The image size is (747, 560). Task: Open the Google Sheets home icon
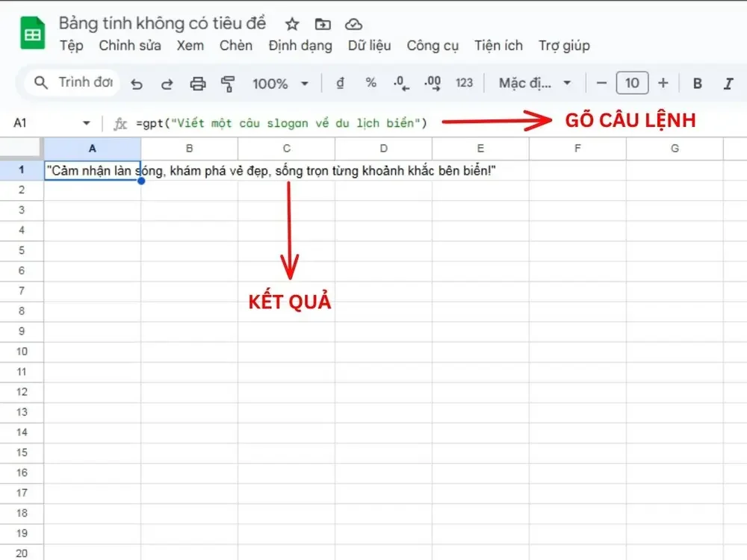(32, 33)
